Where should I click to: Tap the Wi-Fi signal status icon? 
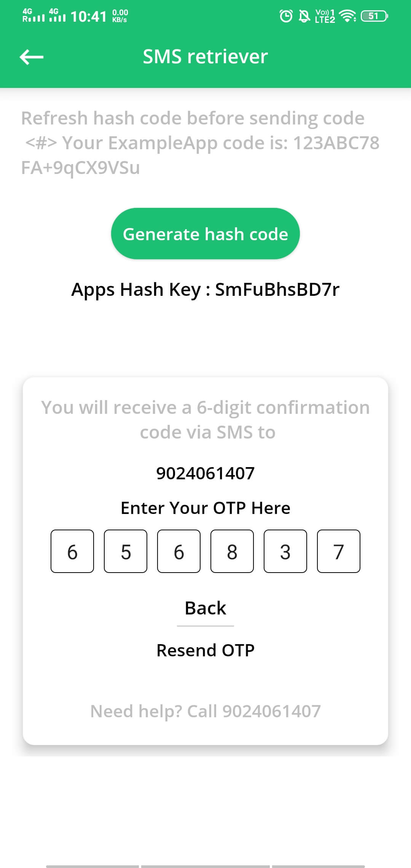pyautogui.click(x=348, y=16)
